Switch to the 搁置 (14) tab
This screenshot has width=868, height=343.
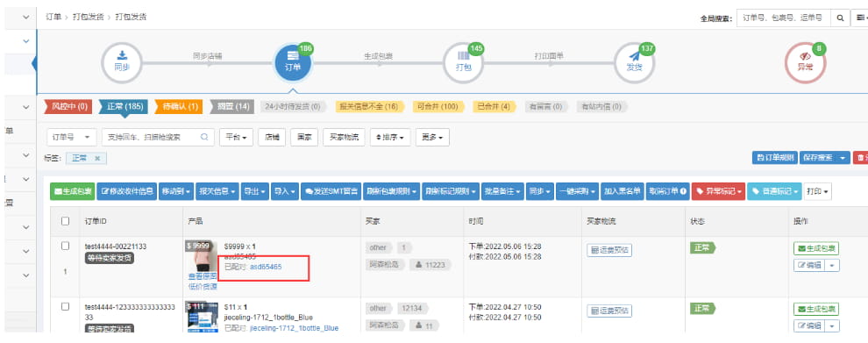(232, 106)
